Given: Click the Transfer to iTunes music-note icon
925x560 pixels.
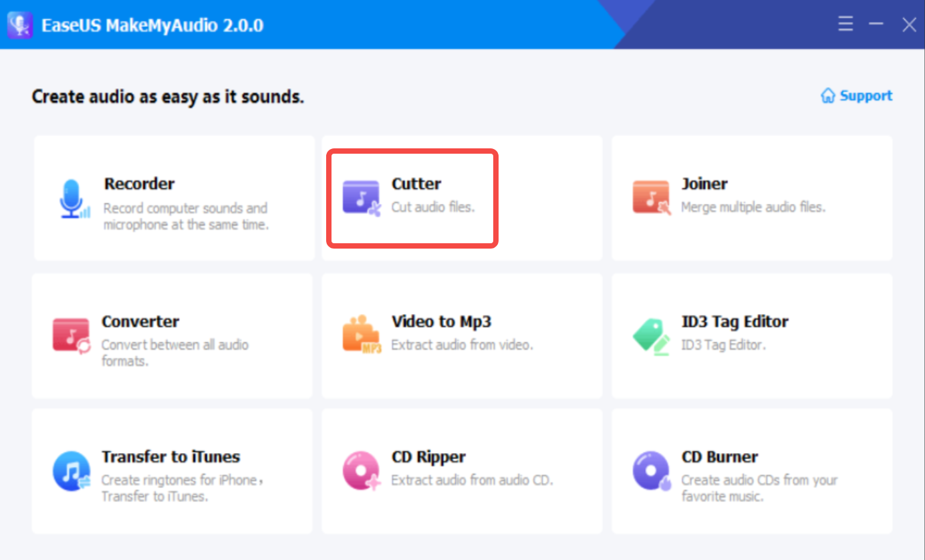Looking at the screenshot, I should [71, 470].
